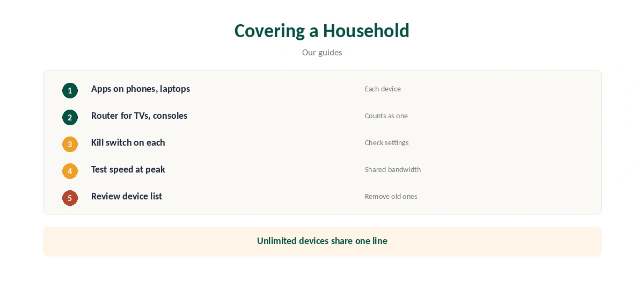Select 'Kill switch on each' text

tap(128, 142)
